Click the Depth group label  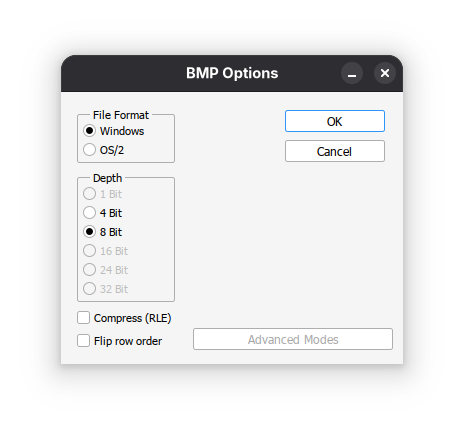[107, 178]
